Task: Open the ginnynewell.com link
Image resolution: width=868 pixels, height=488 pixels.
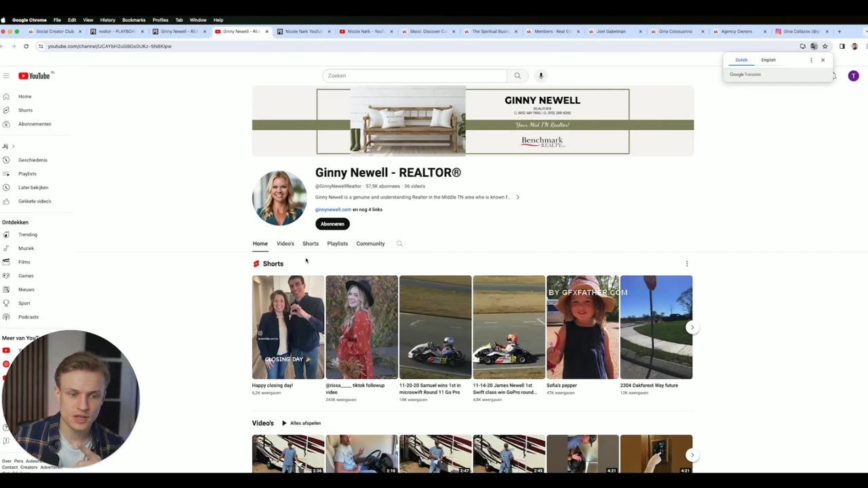Action: (x=333, y=209)
